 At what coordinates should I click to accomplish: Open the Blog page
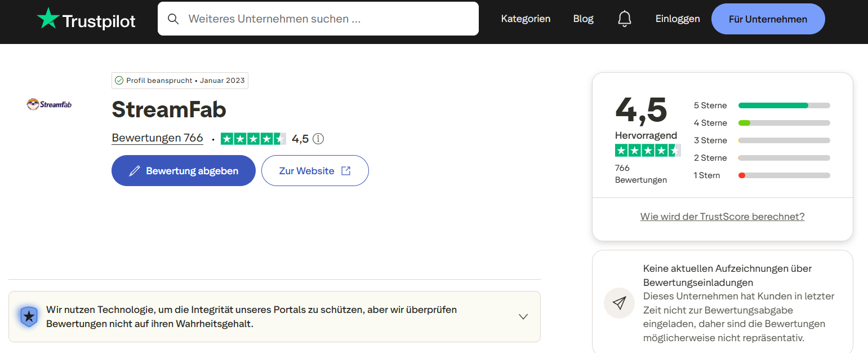tap(584, 19)
